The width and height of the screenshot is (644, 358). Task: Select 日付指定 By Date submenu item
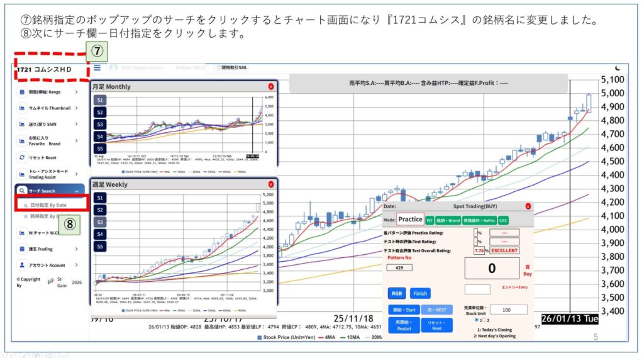49,204
